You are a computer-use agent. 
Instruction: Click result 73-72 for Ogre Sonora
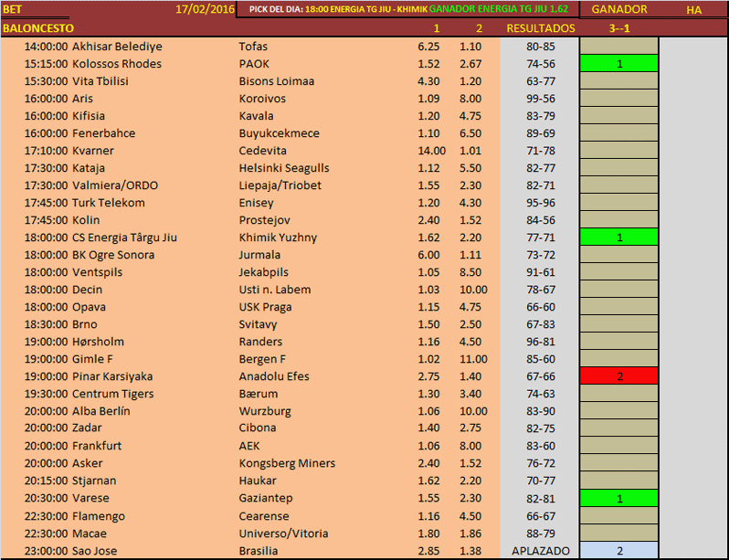point(540,255)
